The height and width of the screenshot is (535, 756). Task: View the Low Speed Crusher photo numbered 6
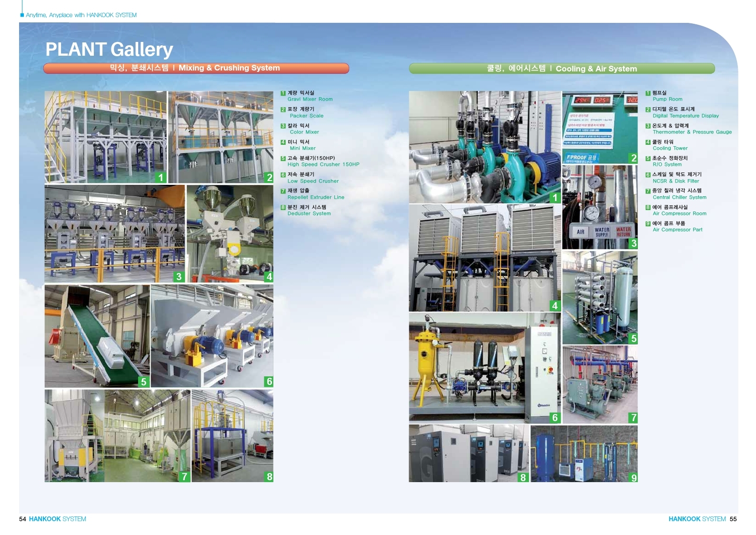(x=212, y=336)
